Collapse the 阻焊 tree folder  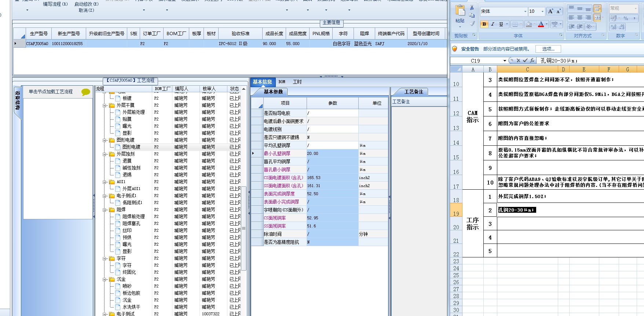105,209
